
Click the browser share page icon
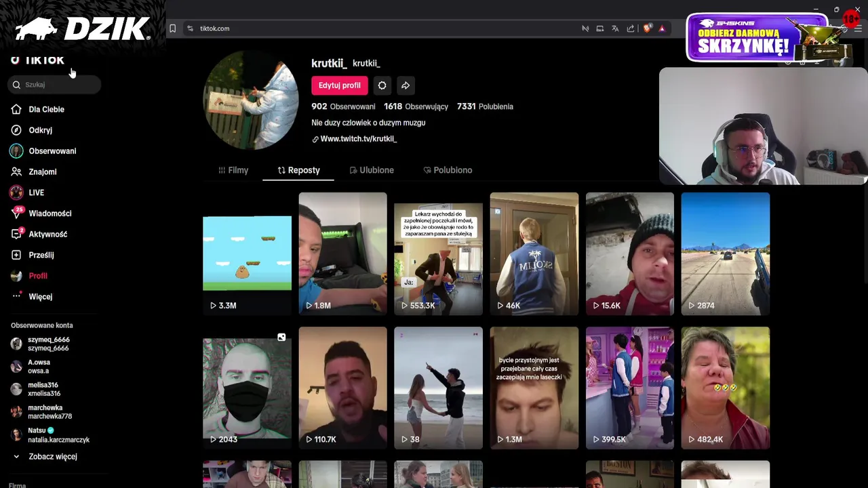click(631, 28)
